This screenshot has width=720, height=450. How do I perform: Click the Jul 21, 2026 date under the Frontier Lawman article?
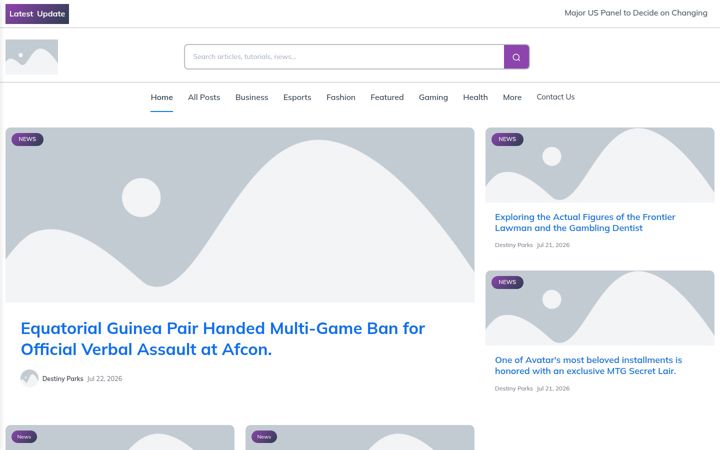tap(553, 245)
